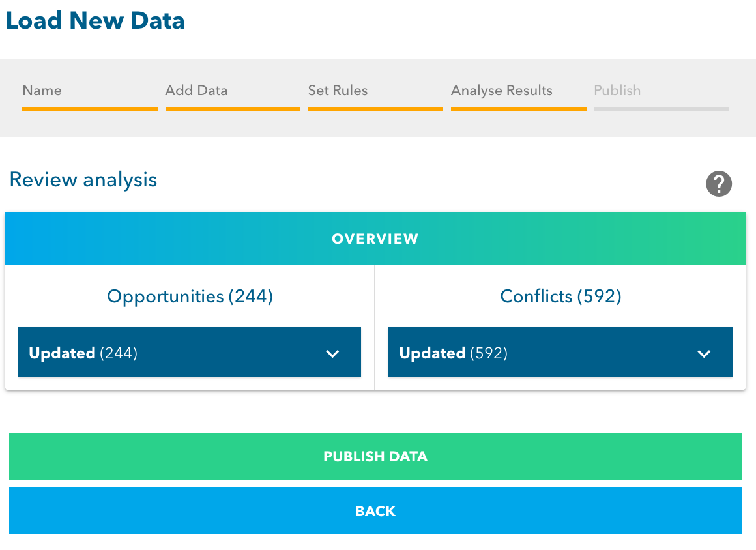Click the Load New Data title
The height and width of the screenshot is (550, 756).
(x=95, y=21)
